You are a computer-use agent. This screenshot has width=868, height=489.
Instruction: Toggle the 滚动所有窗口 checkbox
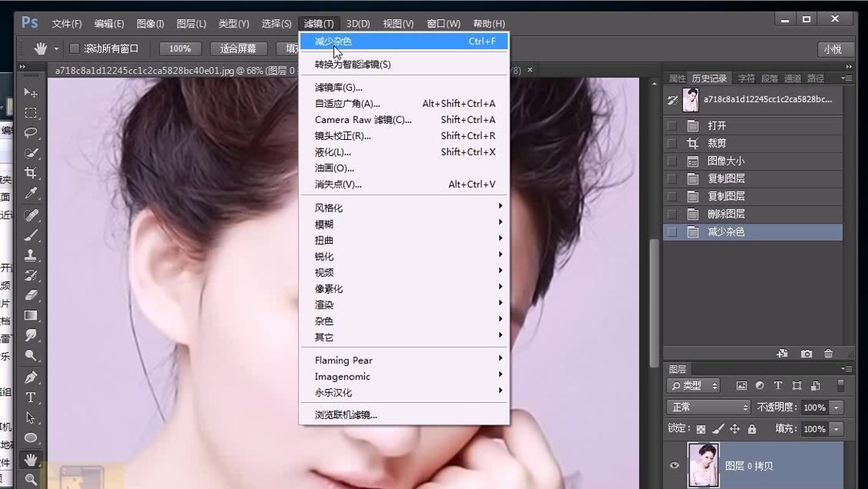(x=75, y=48)
